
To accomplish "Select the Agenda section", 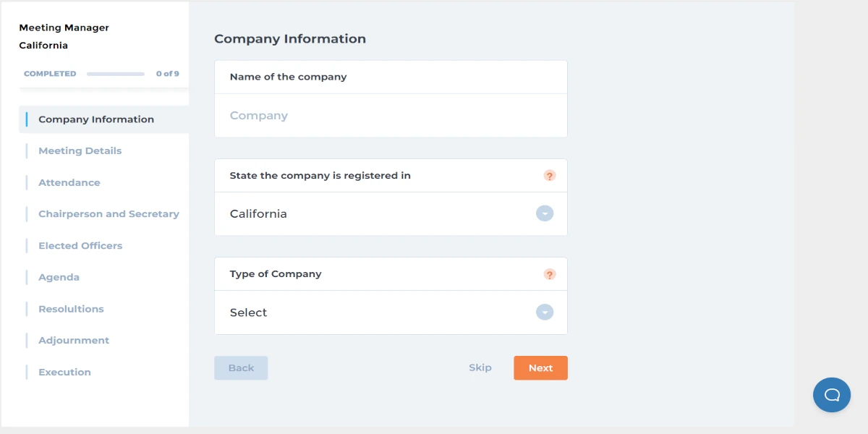I will point(59,278).
